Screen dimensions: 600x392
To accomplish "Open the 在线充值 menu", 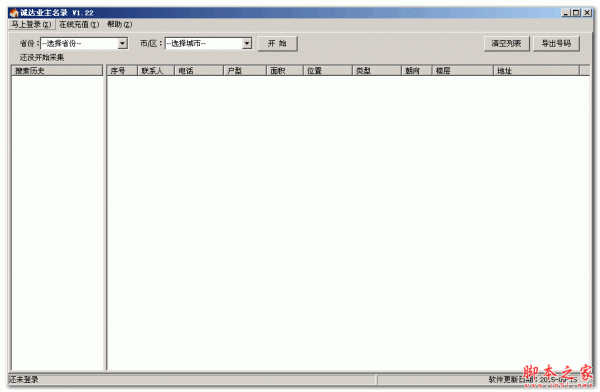I will tap(79, 24).
